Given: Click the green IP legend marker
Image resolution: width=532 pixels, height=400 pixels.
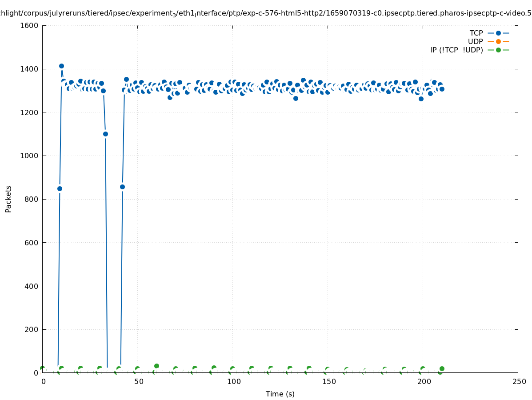Looking at the screenshot, I should [498, 50].
